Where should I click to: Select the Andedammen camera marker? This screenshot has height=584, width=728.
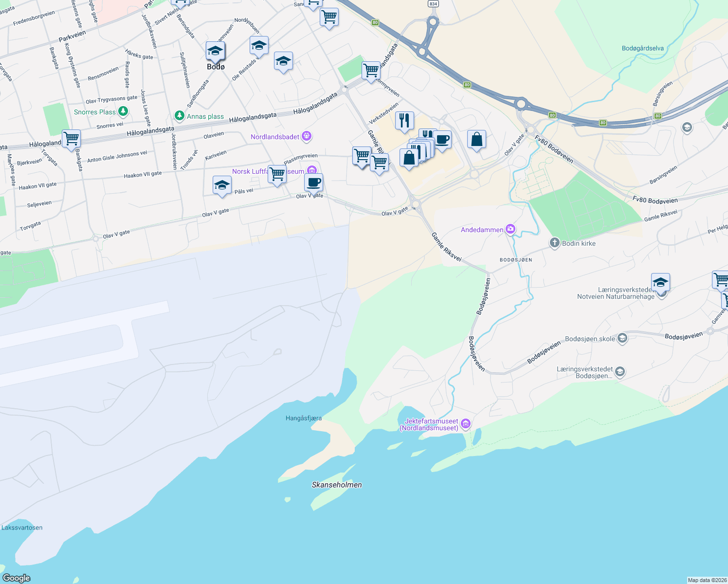pyautogui.click(x=510, y=229)
